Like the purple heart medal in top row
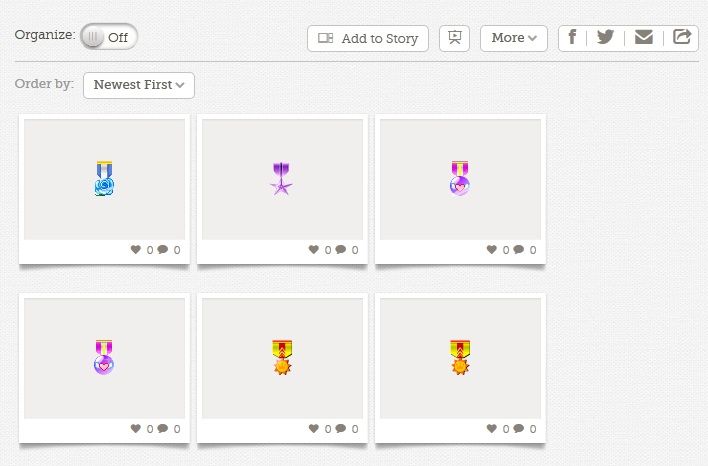The height and width of the screenshot is (466, 708). (492, 249)
